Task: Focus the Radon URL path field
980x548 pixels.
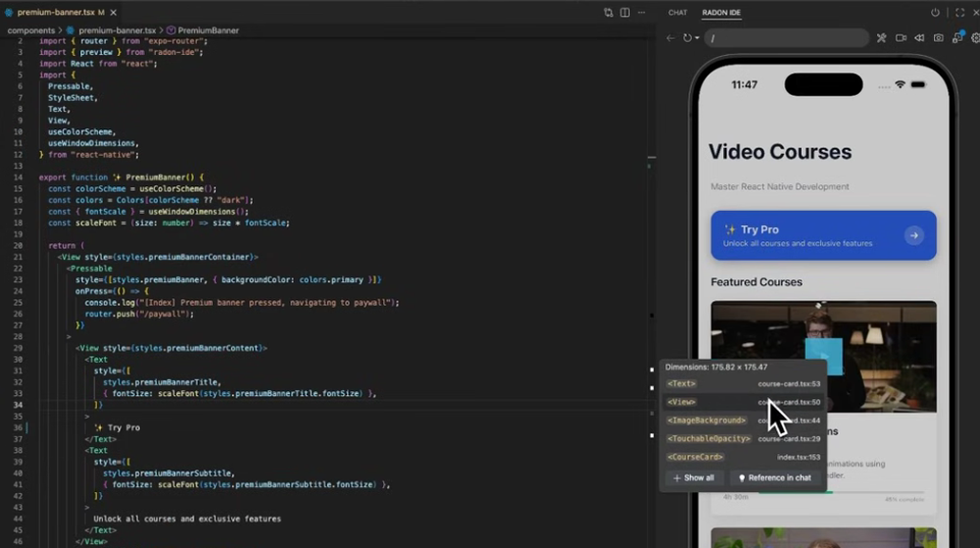Action: click(x=786, y=38)
